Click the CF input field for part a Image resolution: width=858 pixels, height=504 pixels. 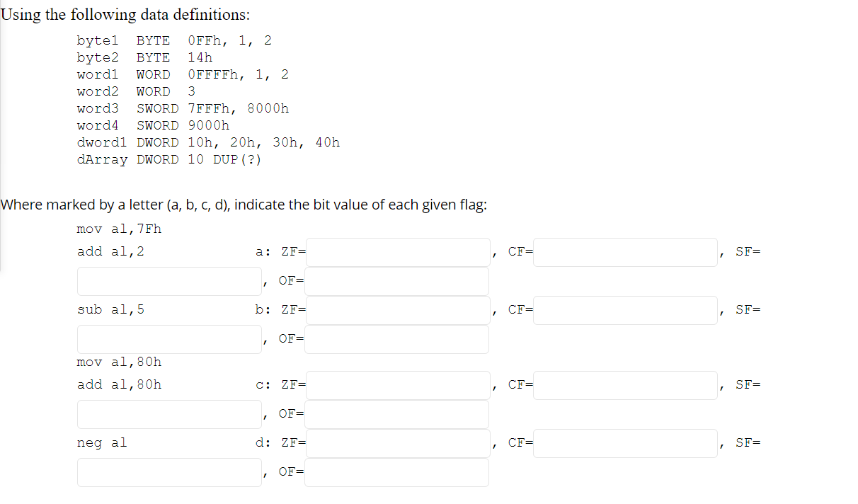pos(625,251)
